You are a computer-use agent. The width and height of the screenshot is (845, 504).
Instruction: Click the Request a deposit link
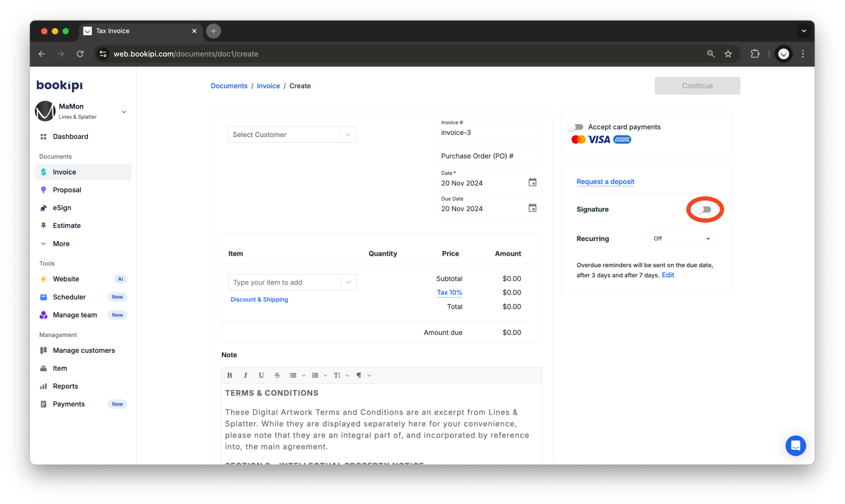click(x=605, y=182)
